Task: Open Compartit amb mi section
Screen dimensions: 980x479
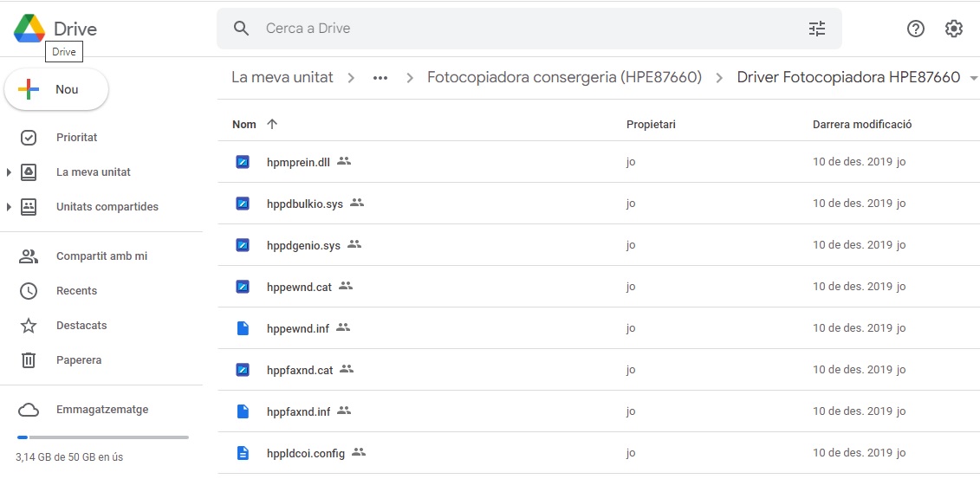Action: [x=102, y=256]
